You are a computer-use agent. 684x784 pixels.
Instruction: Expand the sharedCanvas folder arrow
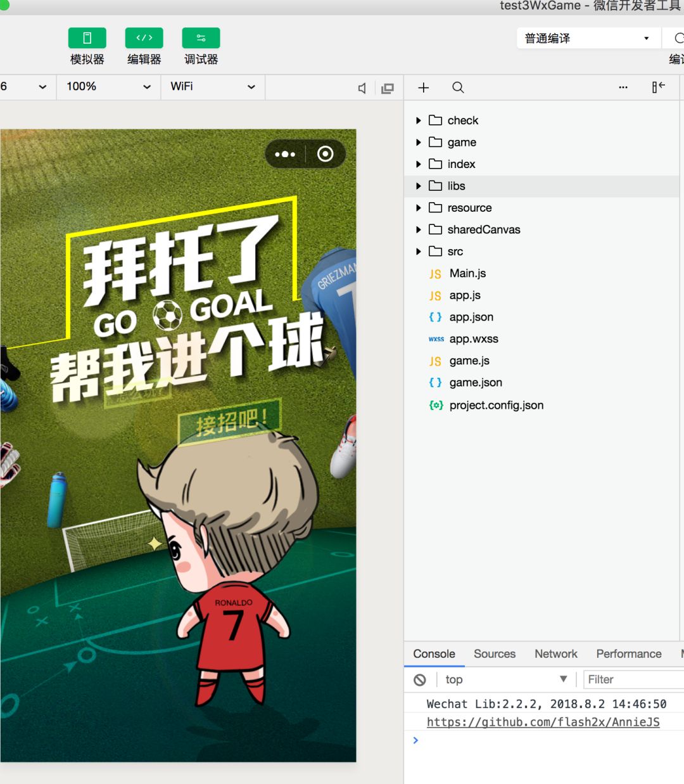pyautogui.click(x=418, y=229)
